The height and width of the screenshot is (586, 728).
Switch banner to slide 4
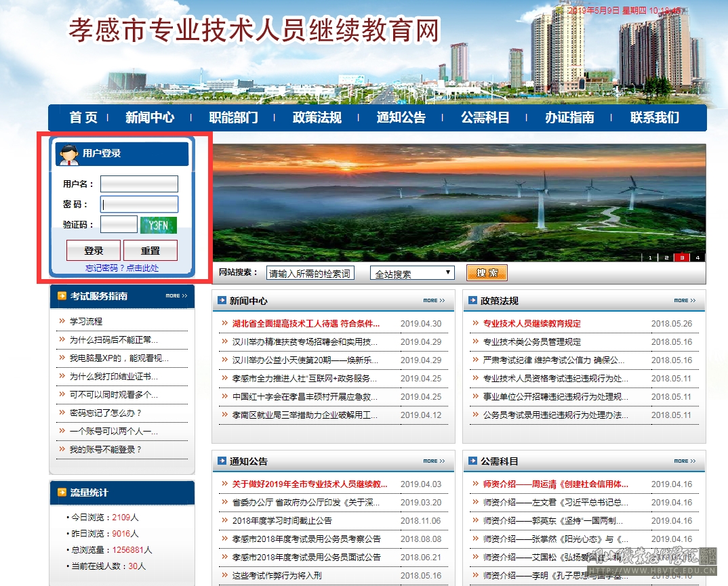click(x=697, y=257)
